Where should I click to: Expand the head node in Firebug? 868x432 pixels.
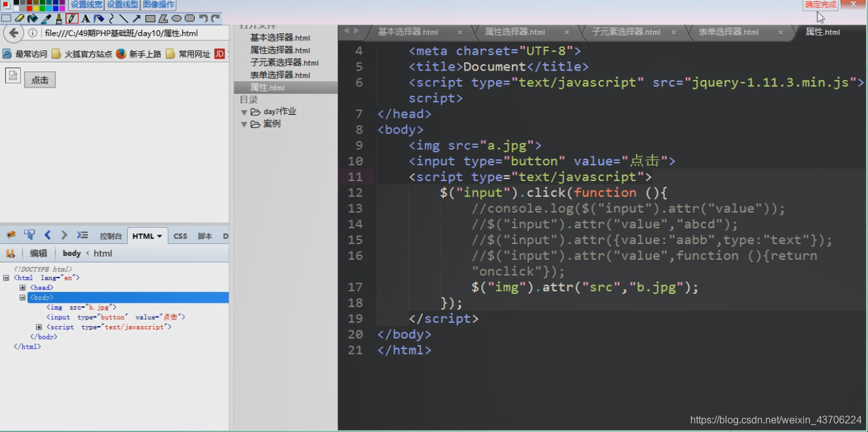pos(23,288)
